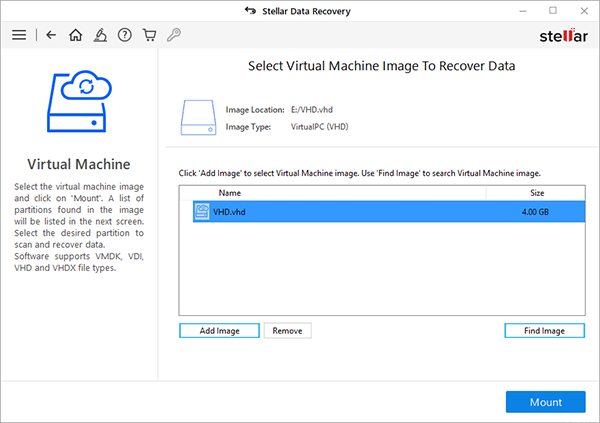Viewport: 600px width, 423px height.
Task: Close the Stellar Data Recovery window
Action: (x=584, y=11)
